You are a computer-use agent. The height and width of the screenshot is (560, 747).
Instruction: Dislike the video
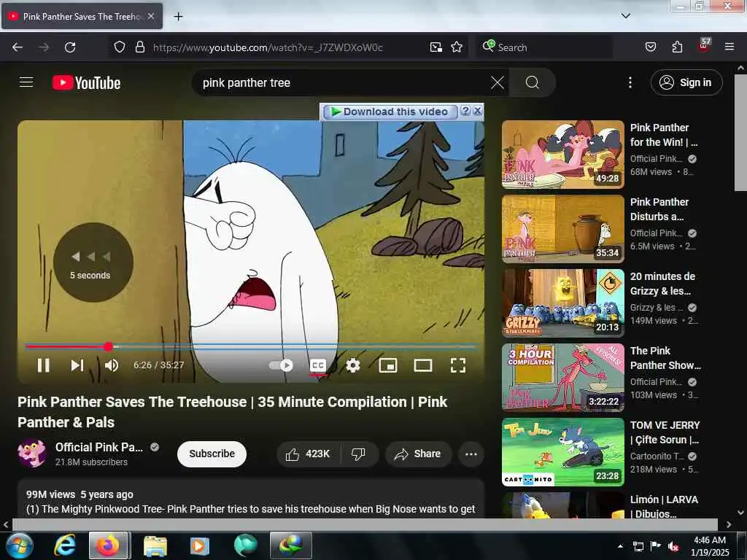coord(359,454)
